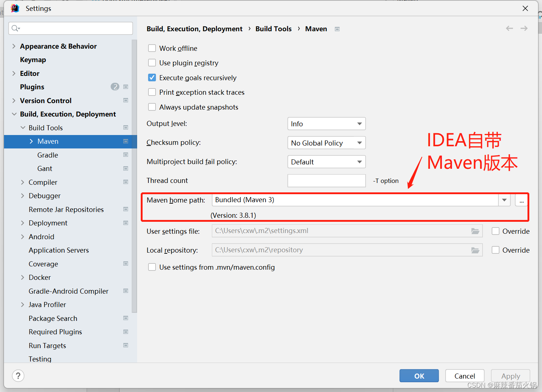Viewport: 542px width, 392px height.
Task: Select Keymap in settings tree
Action: click(33, 60)
